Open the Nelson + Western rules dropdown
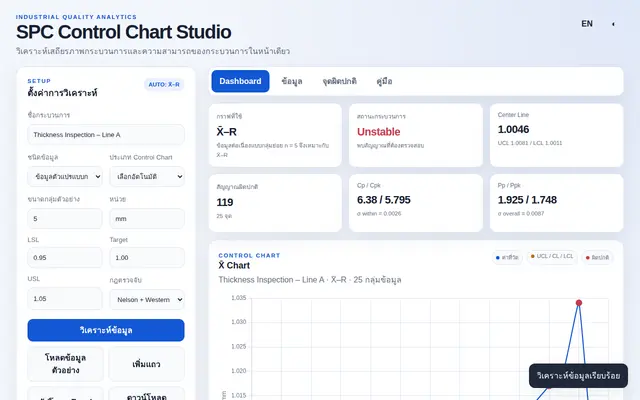 147,300
